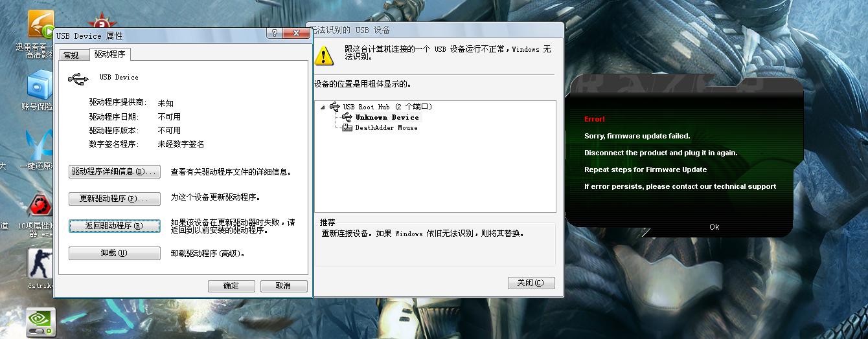The image size is (868, 339).
Task: Open the red game exe desktop icon
Action: 40,206
